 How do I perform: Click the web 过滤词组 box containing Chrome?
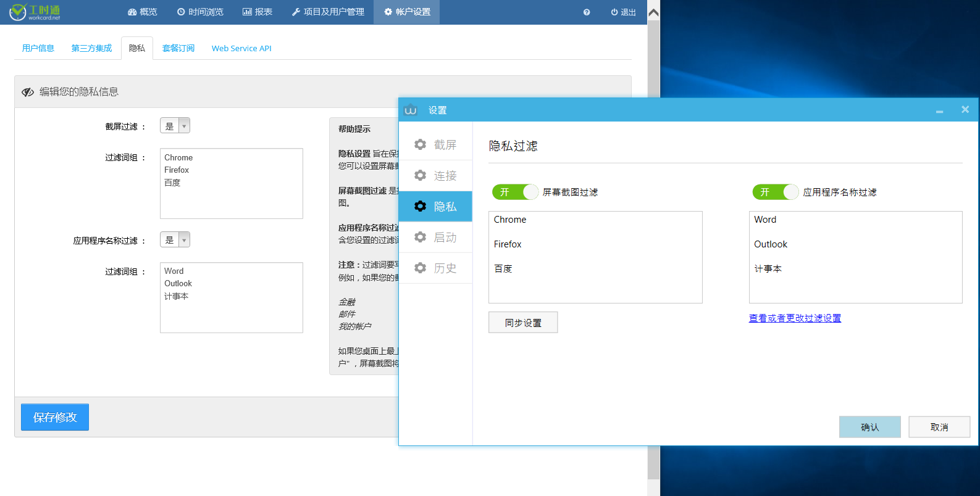pos(232,183)
